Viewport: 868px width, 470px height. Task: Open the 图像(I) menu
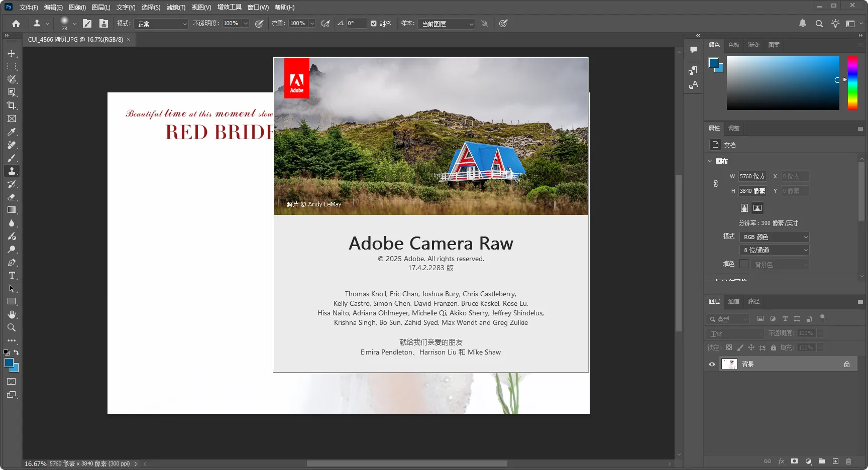coord(77,8)
